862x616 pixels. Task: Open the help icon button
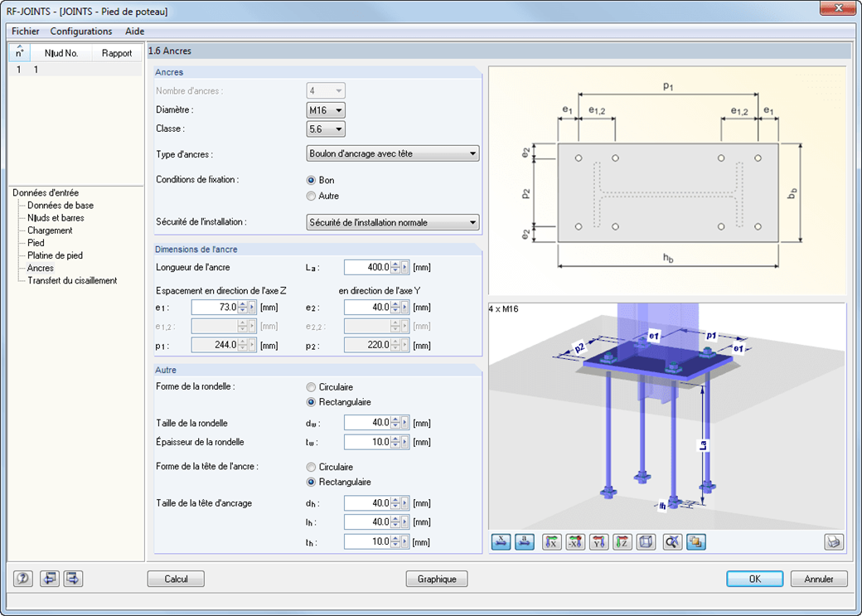click(23, 579)
